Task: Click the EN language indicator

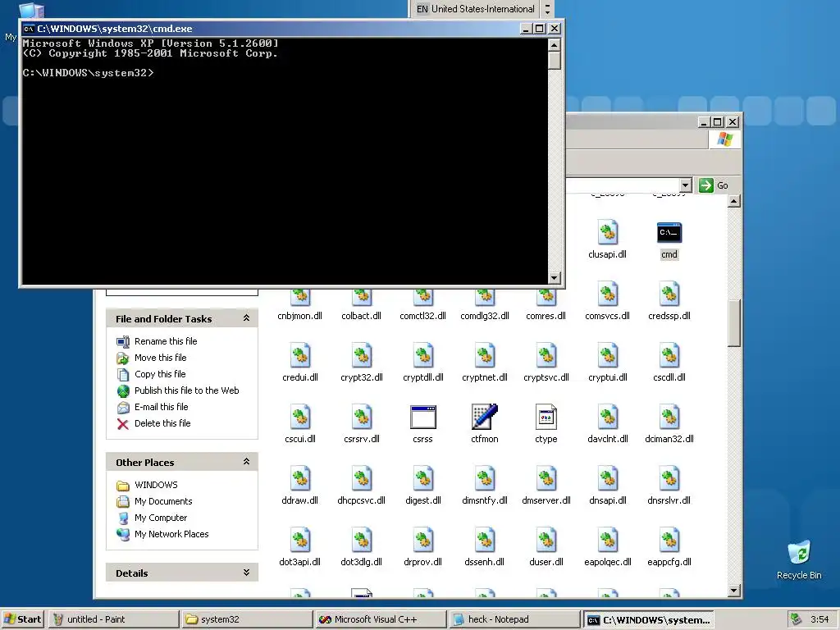Action: pyautogui.click(x=422, y=9)
